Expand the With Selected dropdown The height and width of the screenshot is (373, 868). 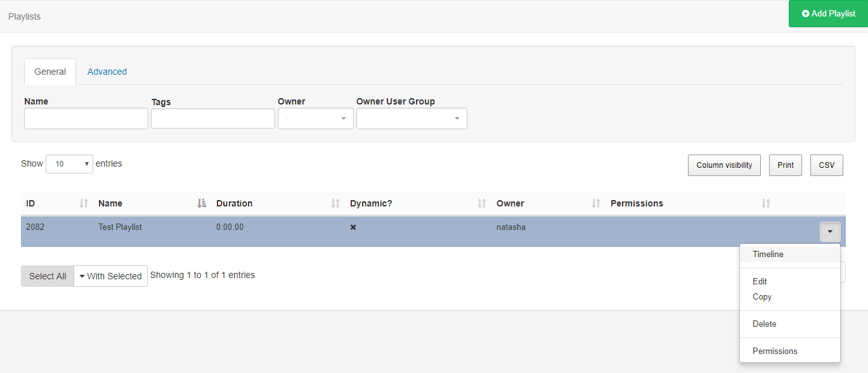[111, 276]
